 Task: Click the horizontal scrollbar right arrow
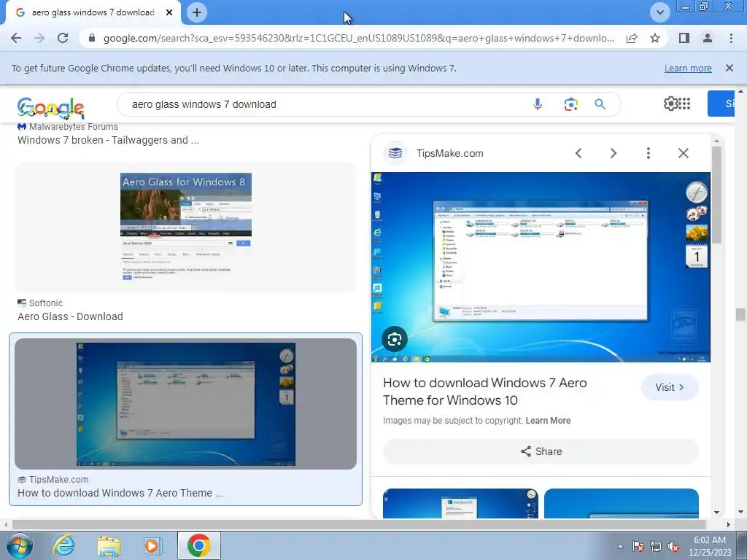[729, 524]
